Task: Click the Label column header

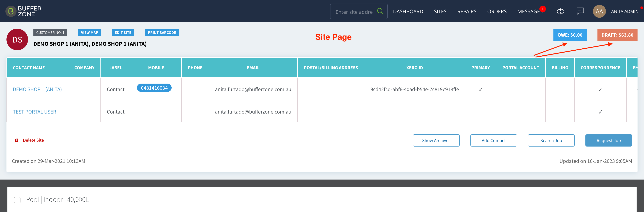Action: [x=116, y=68]
